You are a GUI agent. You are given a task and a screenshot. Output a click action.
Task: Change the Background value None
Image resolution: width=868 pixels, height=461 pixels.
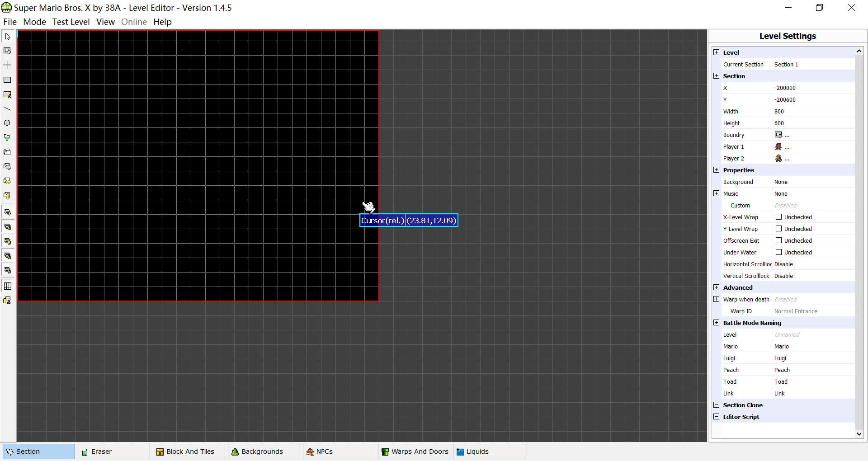point(814,182)
